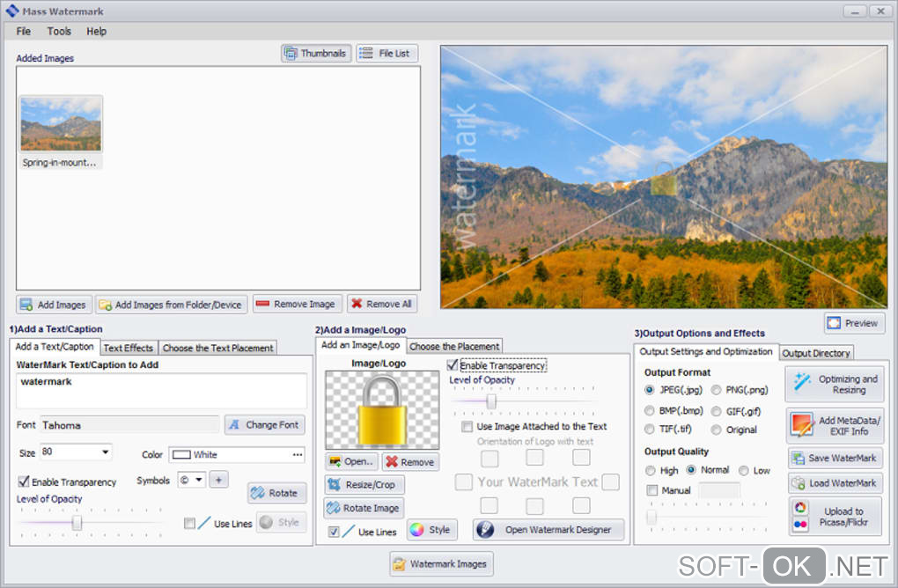This screenshot has height=588, width=898.
Task: Open the Help menu
Action: [x=96, y=32]
